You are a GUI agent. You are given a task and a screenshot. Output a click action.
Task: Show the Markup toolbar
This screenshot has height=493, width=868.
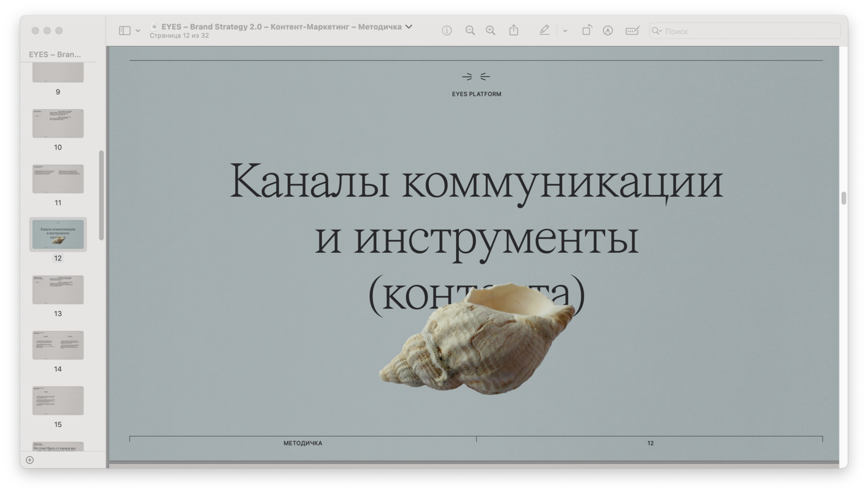point(608,30)
